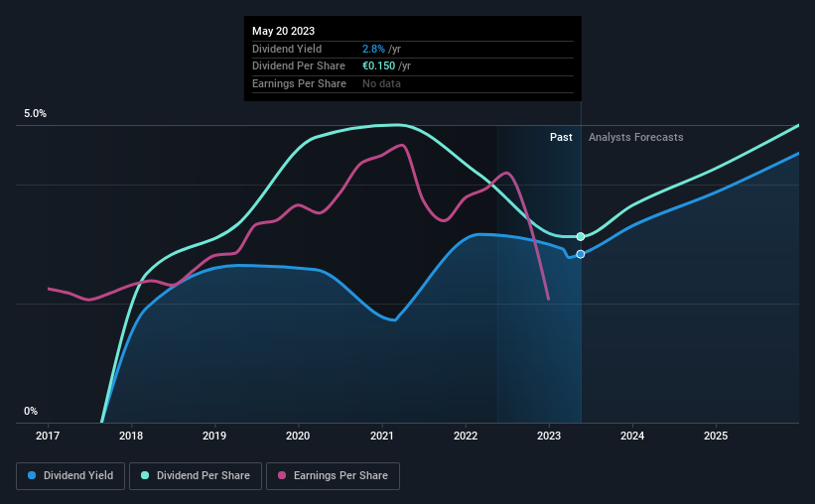This screenshot has height=504, width=815.
Task: Click the 2017 x-axis label
Action: pyautogui.click(x=48, y=436)
